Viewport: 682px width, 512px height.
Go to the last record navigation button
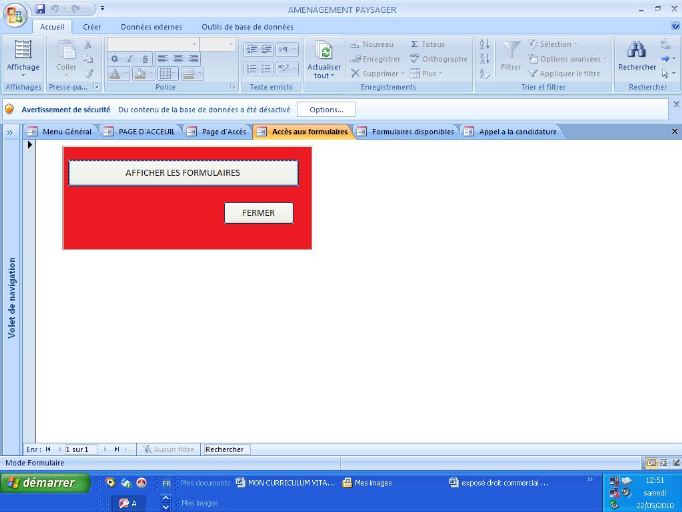pos(117,449)
